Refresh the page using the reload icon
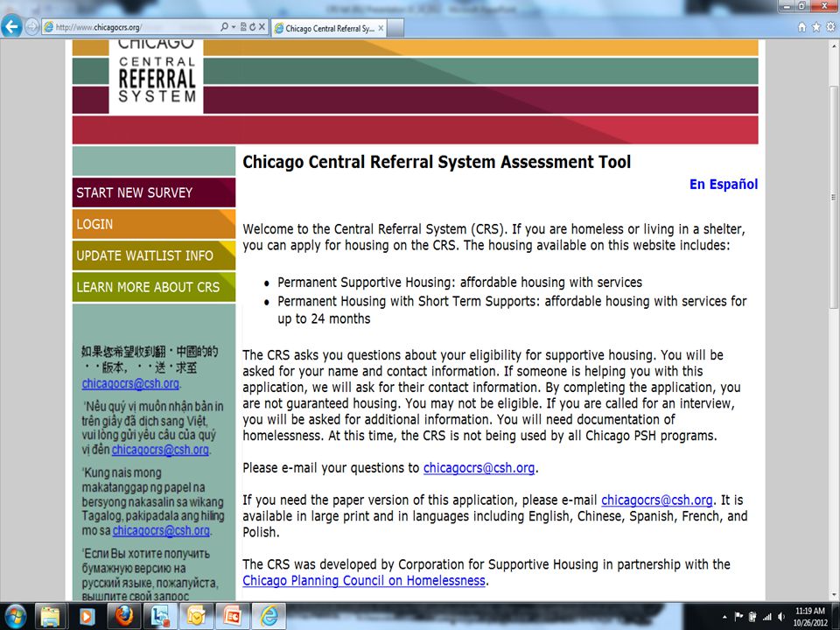Image resolution: width=840 pixels, height=630 pixels. pyautogui.click(x=252, y=27)
